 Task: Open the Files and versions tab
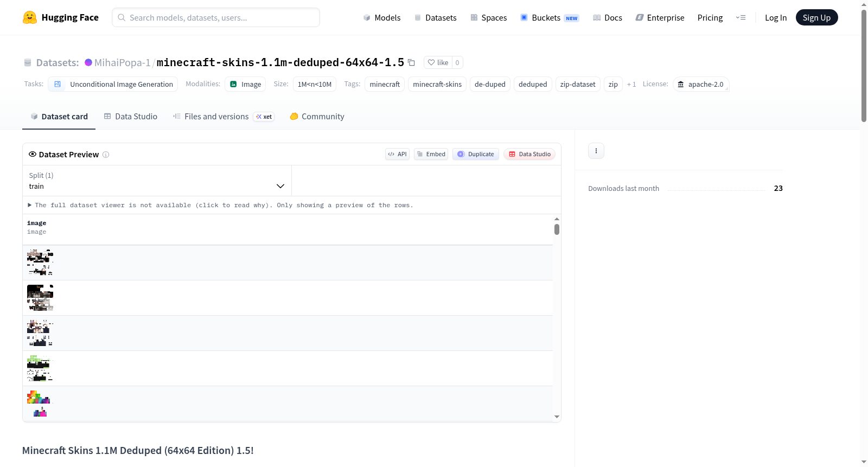point(224,117)
